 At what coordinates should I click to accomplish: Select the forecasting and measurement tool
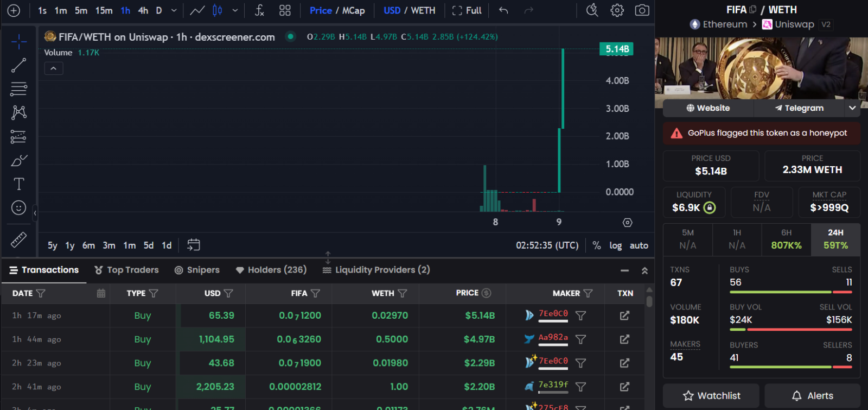[x=19, y=136]
